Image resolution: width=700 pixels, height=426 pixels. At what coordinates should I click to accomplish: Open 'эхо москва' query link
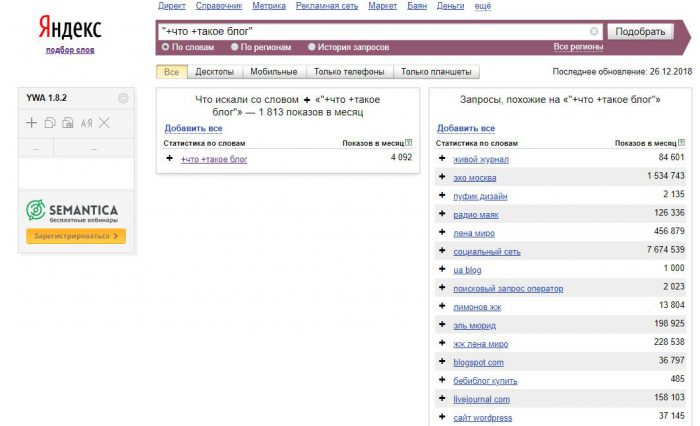click(475, 178)
